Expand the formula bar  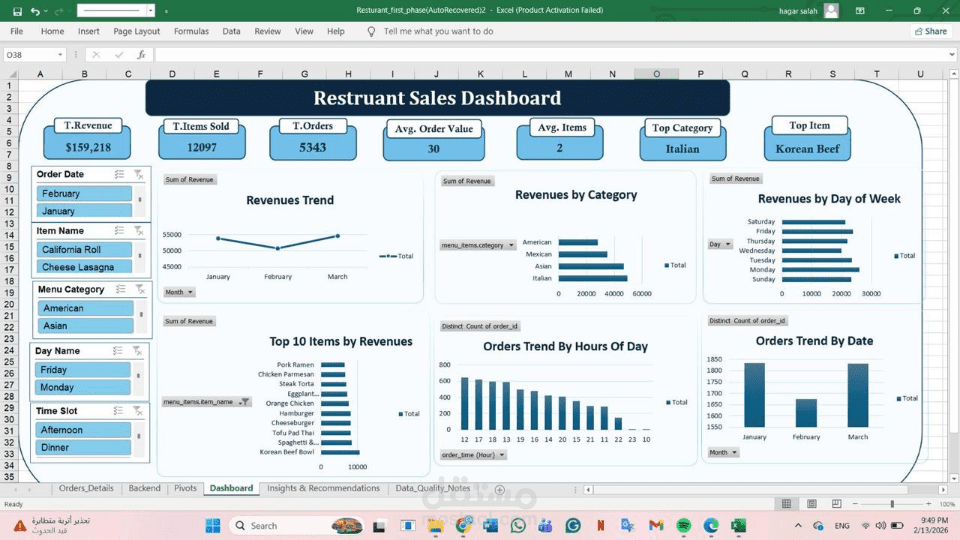coord(951,54)
